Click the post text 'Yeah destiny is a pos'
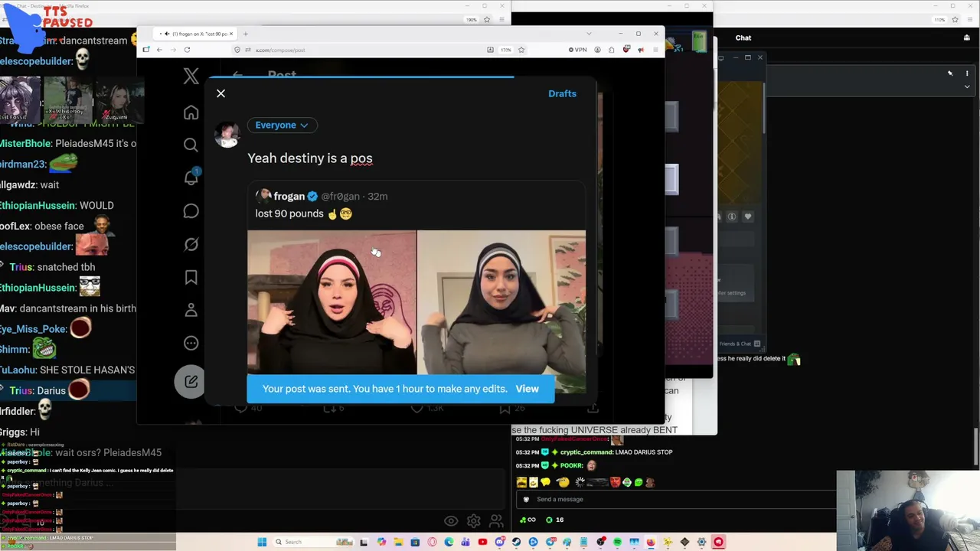Image resolution: width=980 pixels, height=551 pixels. point(310,158)
